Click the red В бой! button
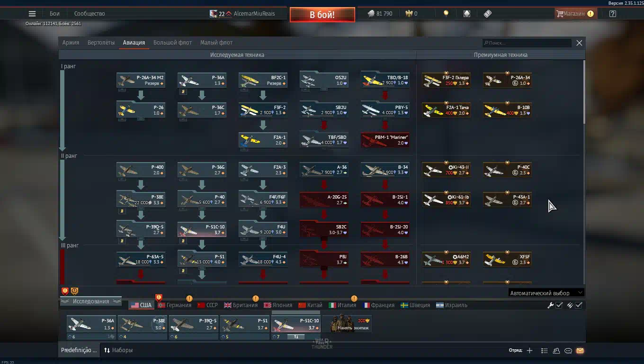Viewport: 644px width, 364px height. (x=322, y=15)
